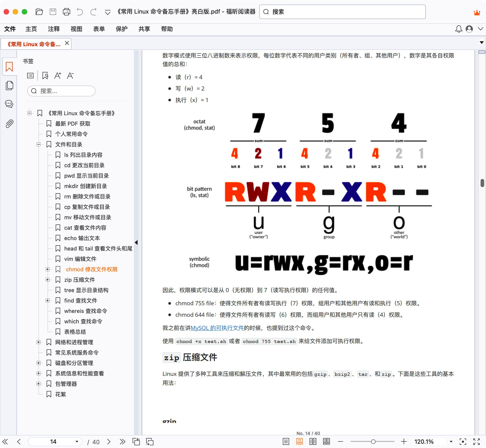Image resolution: width=486 pixels, height=448 pixels.
Task: Toggle single page view mode
Action: [x=286, y=442]
